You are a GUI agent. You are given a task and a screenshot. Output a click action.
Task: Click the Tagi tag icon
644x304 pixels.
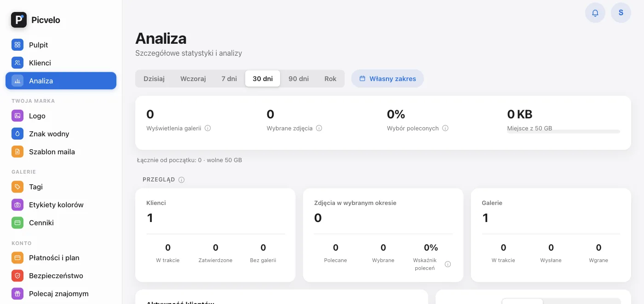pyautogui.click(x=17, y=187)
